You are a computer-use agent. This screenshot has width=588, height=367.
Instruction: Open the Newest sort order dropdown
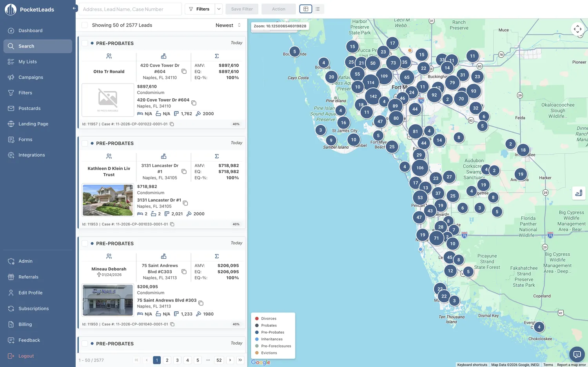point(228,25)
